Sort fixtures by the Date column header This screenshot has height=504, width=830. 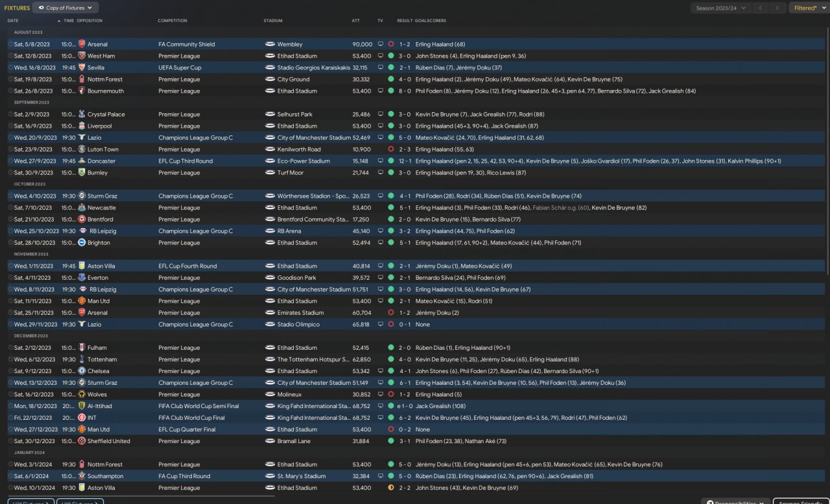pyautogui.click(x=13, y=21)
